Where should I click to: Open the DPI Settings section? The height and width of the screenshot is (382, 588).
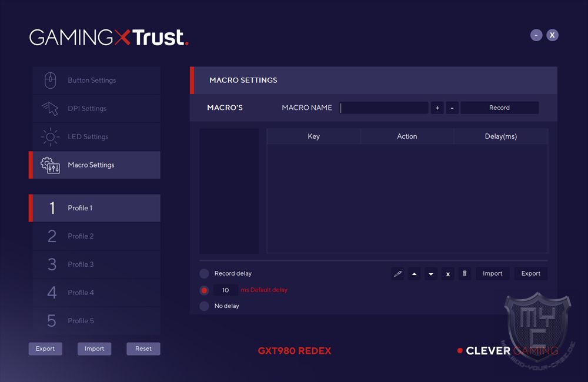(x=96, y=108)
